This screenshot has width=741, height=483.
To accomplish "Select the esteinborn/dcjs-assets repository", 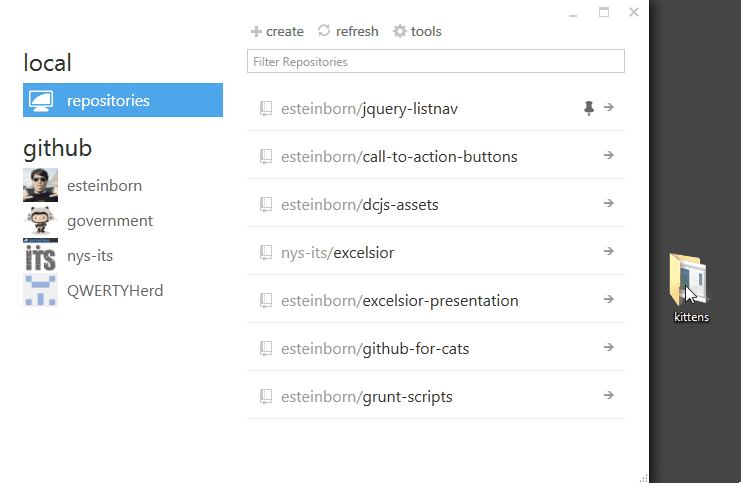I will click(436, 204).
